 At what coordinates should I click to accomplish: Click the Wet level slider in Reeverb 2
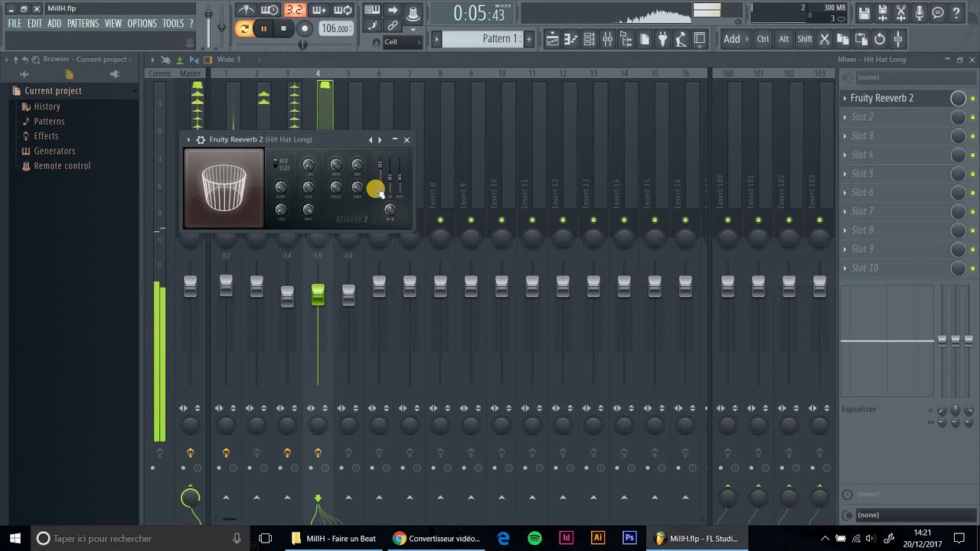pos(399,178)
